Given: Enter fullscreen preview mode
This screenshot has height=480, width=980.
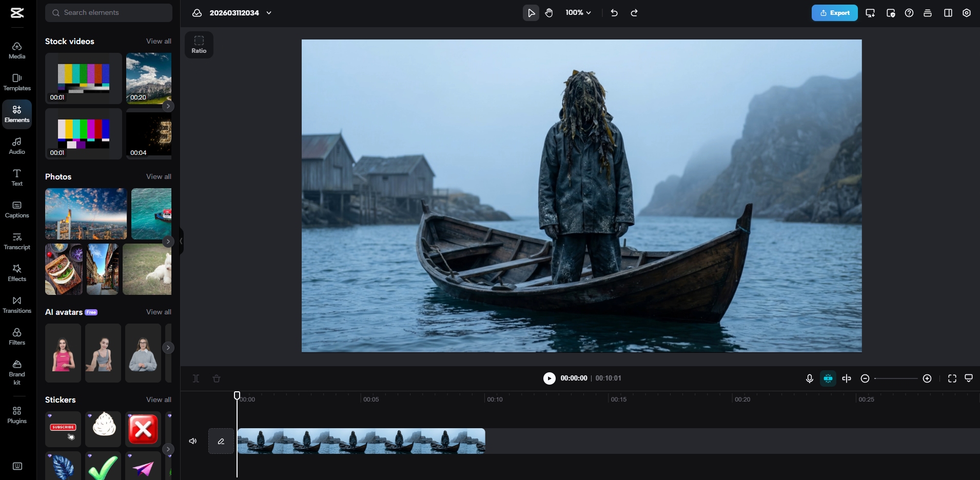Looking at the screenshot, I should coord(952,378).
